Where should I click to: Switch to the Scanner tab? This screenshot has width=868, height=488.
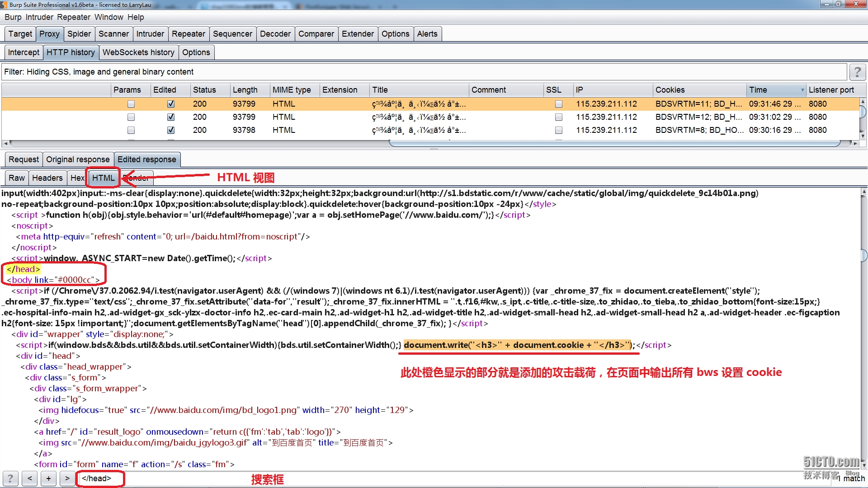[113, 34]
